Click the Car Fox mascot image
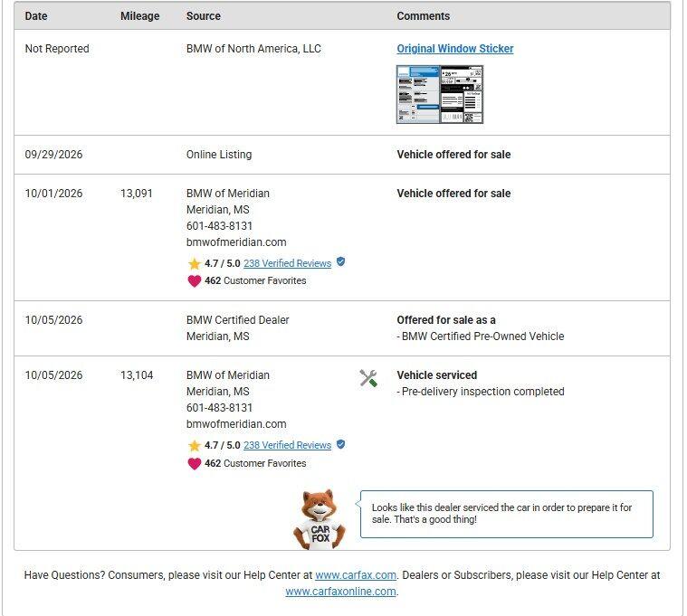Screen dimensions: 687x616 [x=320, y=519]
